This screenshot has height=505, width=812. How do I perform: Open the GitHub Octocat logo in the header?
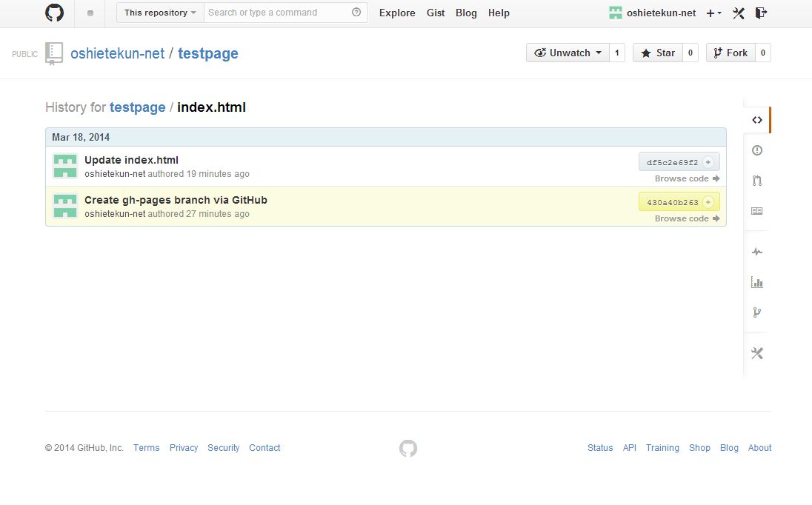[54, 13]
